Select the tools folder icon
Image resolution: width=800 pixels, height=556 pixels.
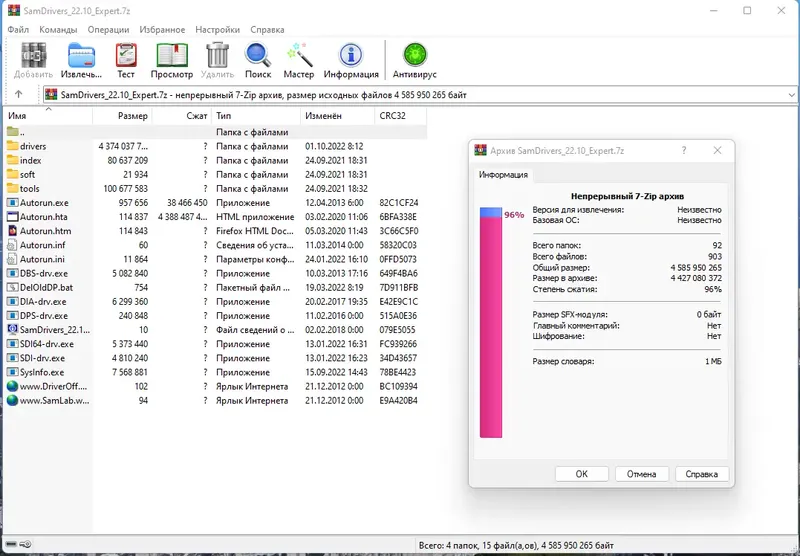(x=12, y=188)
